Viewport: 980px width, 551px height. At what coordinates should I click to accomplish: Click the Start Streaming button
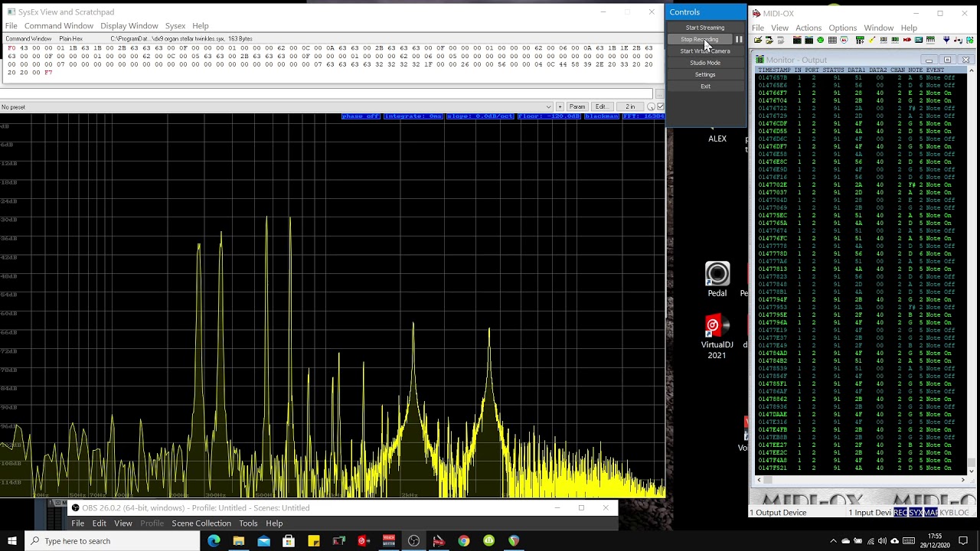704,28
